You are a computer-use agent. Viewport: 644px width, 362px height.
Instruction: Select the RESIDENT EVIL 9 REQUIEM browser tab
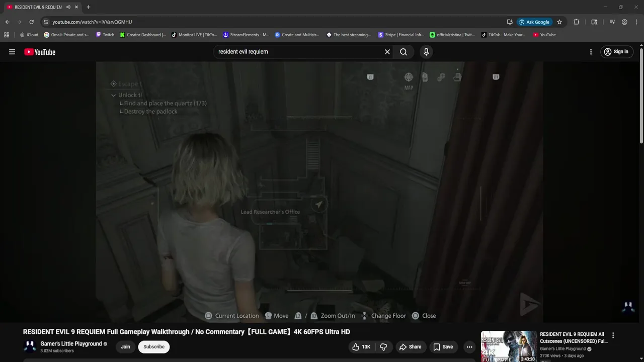coord(38,7)
